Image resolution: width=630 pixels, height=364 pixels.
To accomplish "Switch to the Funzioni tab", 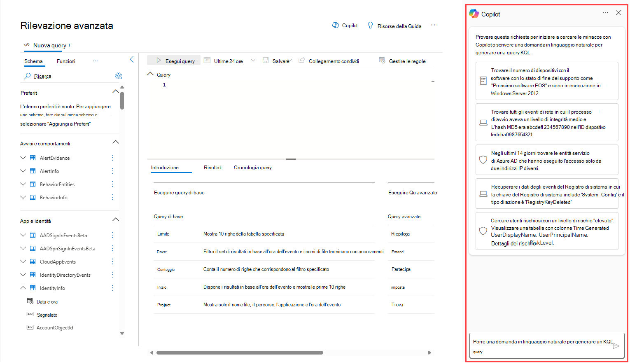I will point(66,61).
